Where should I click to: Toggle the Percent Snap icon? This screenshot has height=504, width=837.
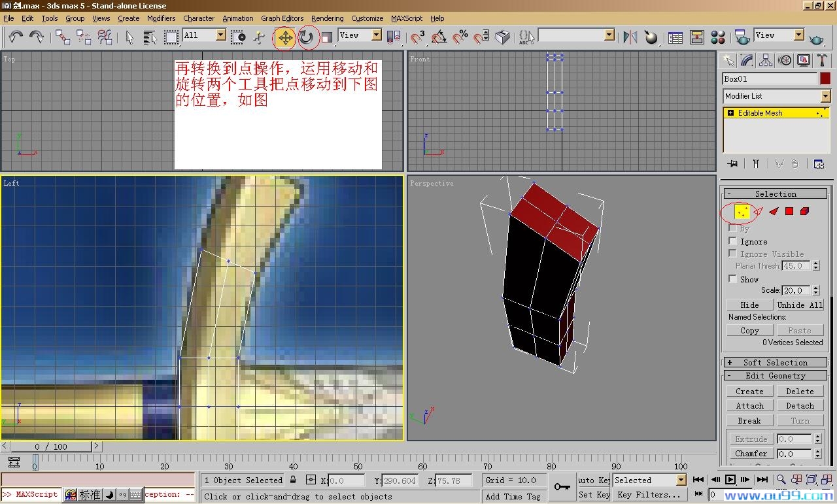coord(460,37)
